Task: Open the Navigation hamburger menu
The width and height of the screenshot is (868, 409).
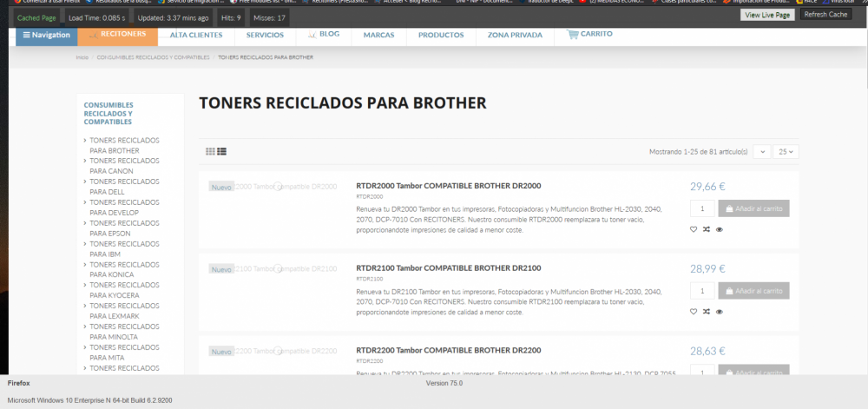Action: click(x=47, y=36)
